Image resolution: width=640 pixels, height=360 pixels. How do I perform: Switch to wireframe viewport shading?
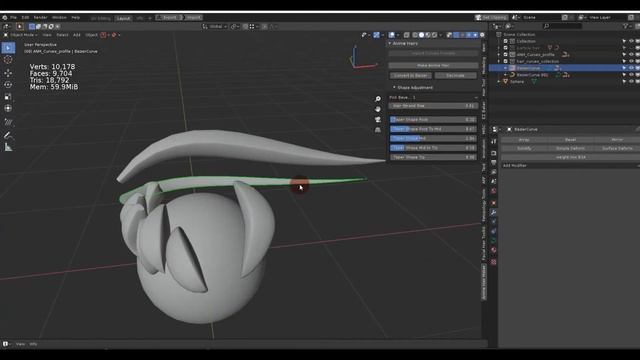(415, 35)
